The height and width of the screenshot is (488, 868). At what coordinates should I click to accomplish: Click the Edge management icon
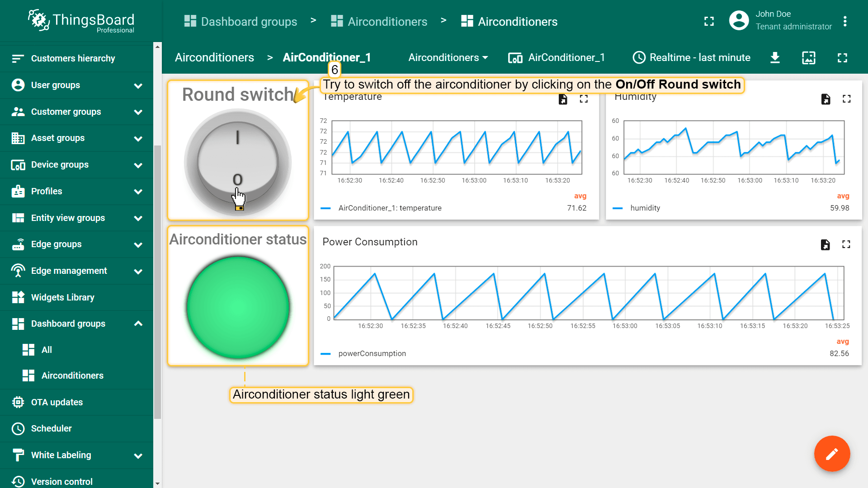pos(18,271)
